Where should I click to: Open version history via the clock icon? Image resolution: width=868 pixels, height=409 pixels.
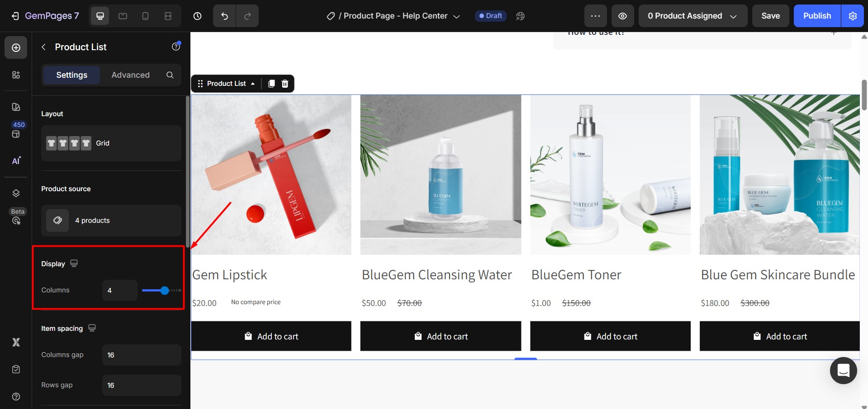[x=197, y=16]
